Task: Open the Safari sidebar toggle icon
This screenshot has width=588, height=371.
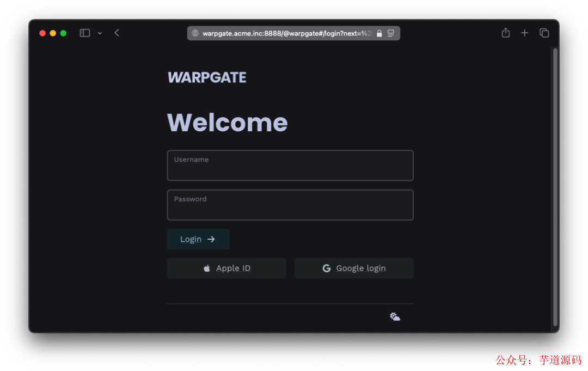Action: [x=85, y=33]
